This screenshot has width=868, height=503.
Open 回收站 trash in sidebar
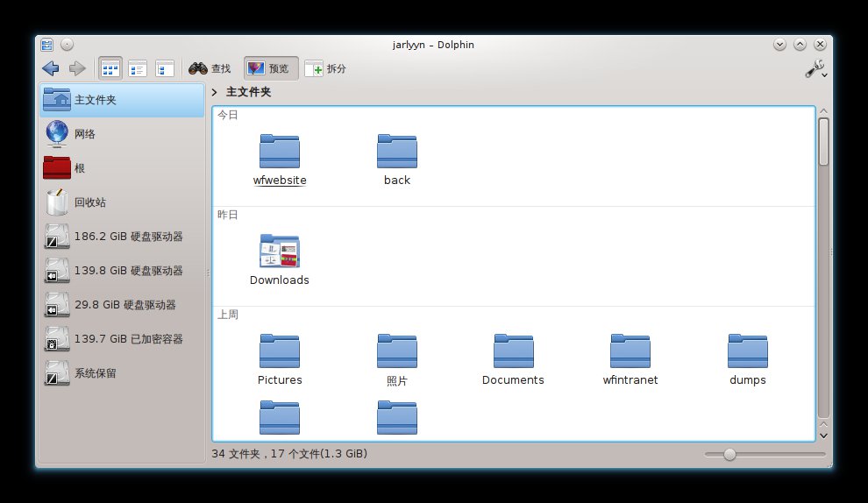122,202
